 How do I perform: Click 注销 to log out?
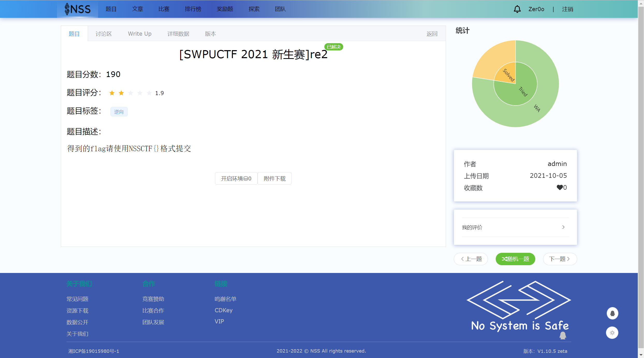[x=568, y=9]
